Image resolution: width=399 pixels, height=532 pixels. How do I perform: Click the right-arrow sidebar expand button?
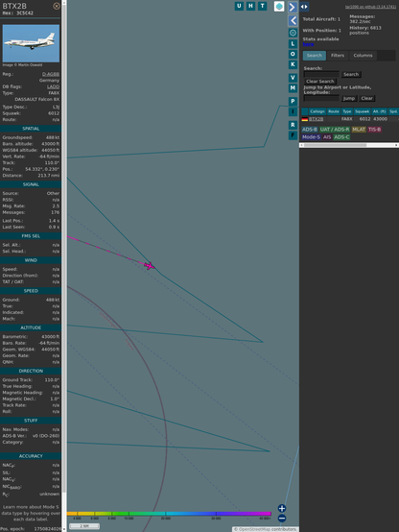pyautogui.click(x=293, y=7)
